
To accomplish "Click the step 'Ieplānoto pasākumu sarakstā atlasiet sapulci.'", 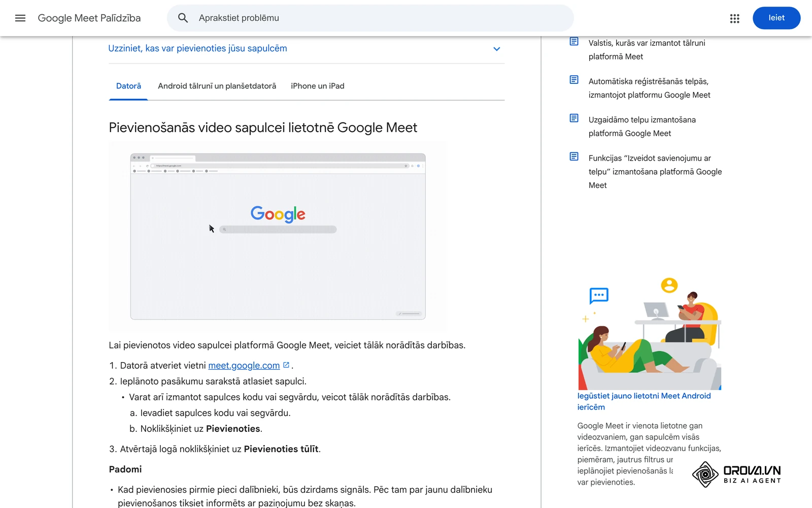I will 213,382.
